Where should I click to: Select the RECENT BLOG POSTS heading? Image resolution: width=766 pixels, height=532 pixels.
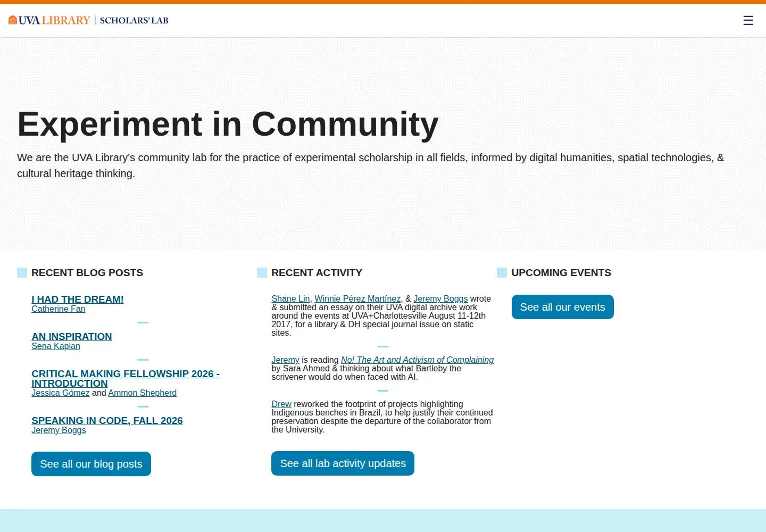tap(87, 273)
